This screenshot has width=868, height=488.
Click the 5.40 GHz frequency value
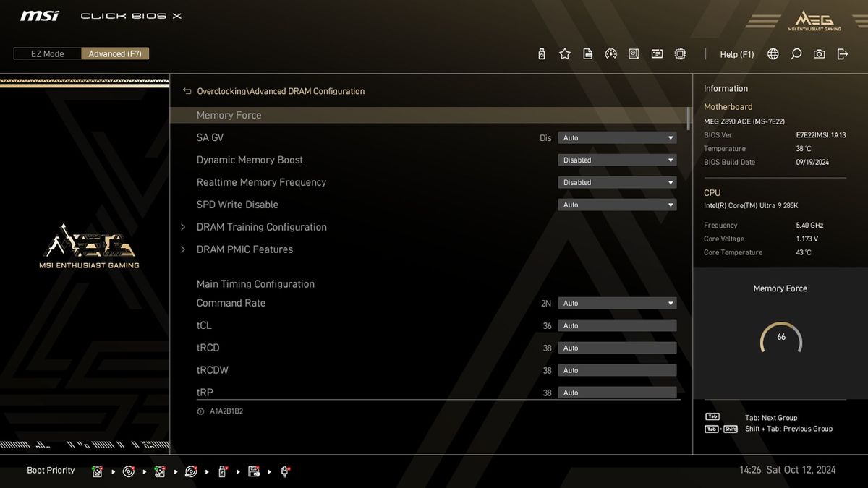click(809, 226)
